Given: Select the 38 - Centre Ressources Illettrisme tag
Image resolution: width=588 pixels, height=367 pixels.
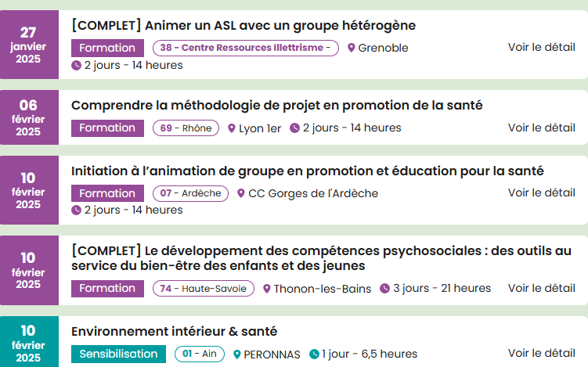Looking at the screenshot, I should click(246, 48).
